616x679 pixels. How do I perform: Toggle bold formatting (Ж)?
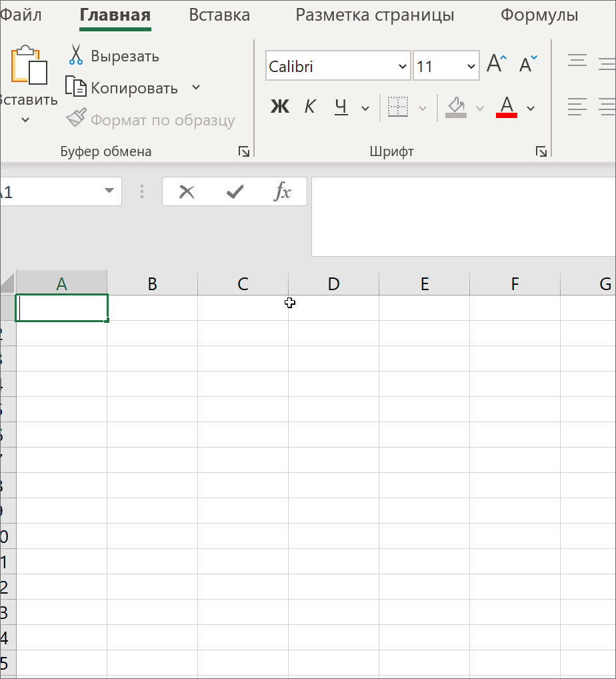(x=279, y=107)
